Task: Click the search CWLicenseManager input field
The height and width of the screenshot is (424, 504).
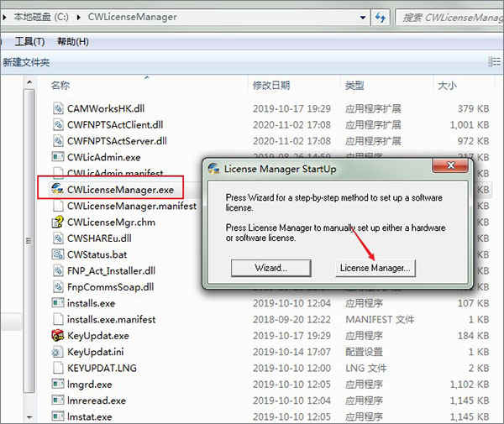Action: [x=449, y=18]
